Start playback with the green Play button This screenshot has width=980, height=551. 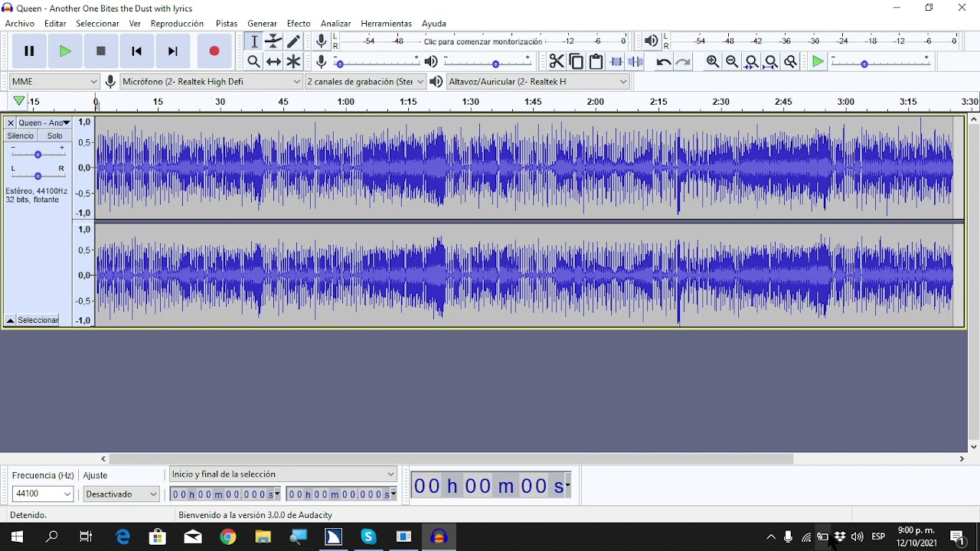[65, 51]
